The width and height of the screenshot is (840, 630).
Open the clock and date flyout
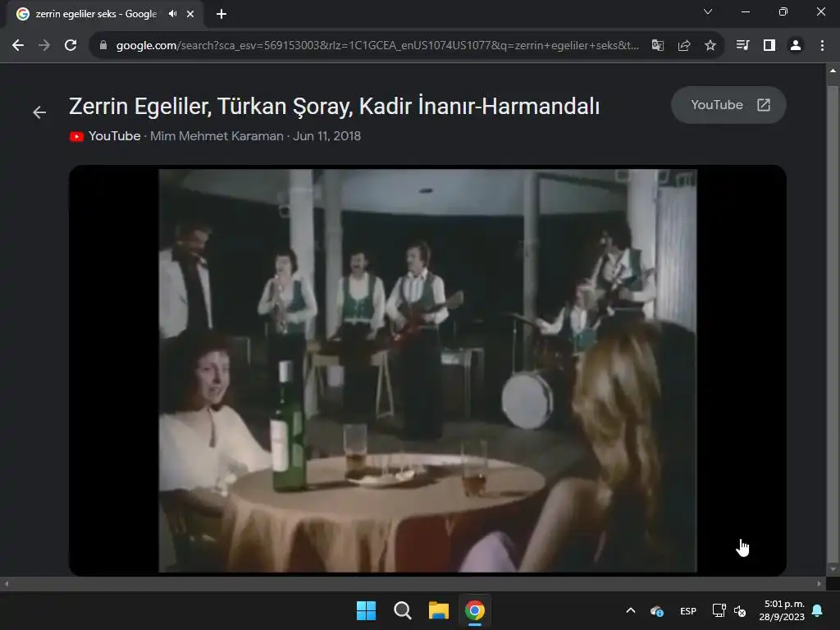pyautogui.click(x=782, y=610)
